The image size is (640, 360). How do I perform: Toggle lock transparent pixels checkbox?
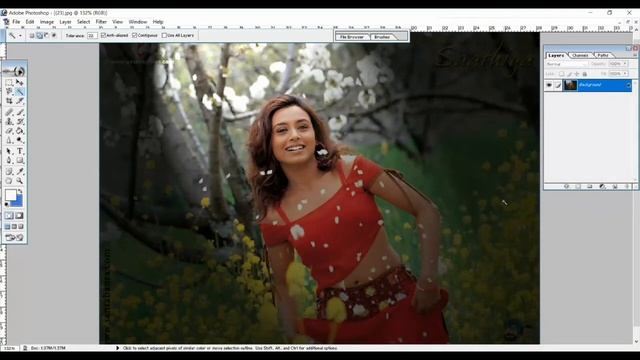click(x=562, y=74)
